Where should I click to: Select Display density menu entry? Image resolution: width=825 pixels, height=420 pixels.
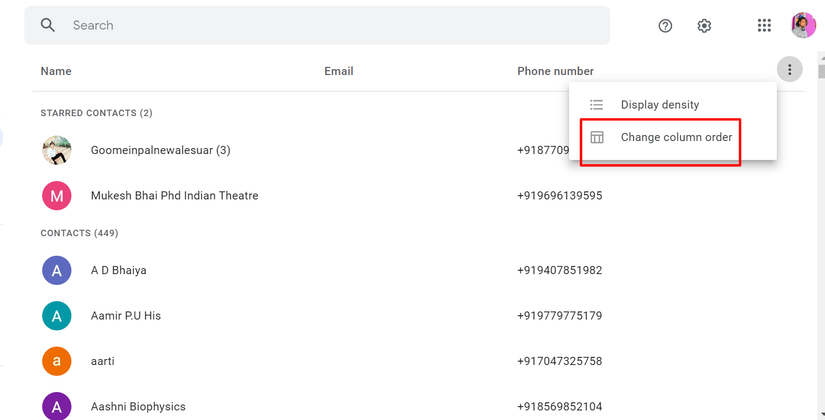point(660,105)
